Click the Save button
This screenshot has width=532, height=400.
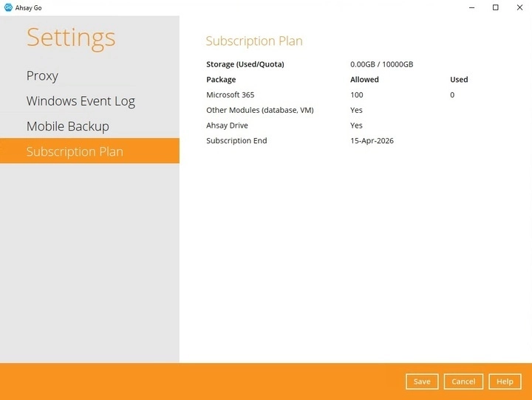(x=422, y=382)
